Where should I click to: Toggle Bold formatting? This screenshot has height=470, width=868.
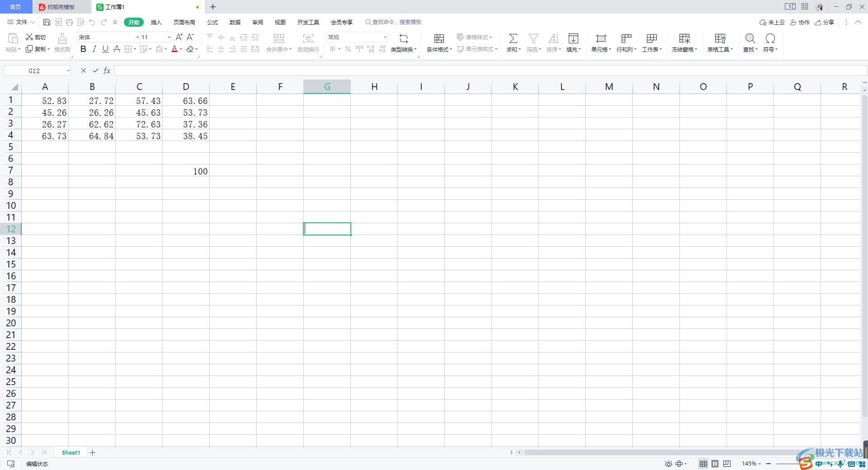(x=83, y=49)
